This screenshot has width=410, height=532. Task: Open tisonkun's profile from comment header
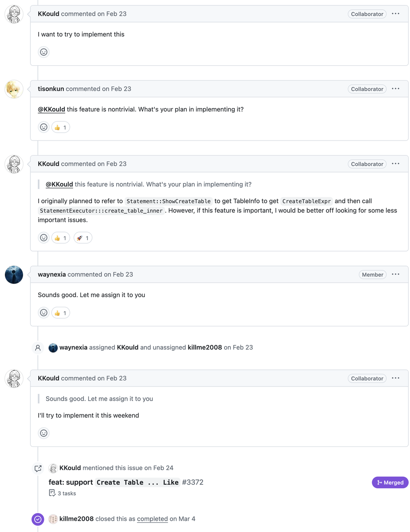pos(51,89)
